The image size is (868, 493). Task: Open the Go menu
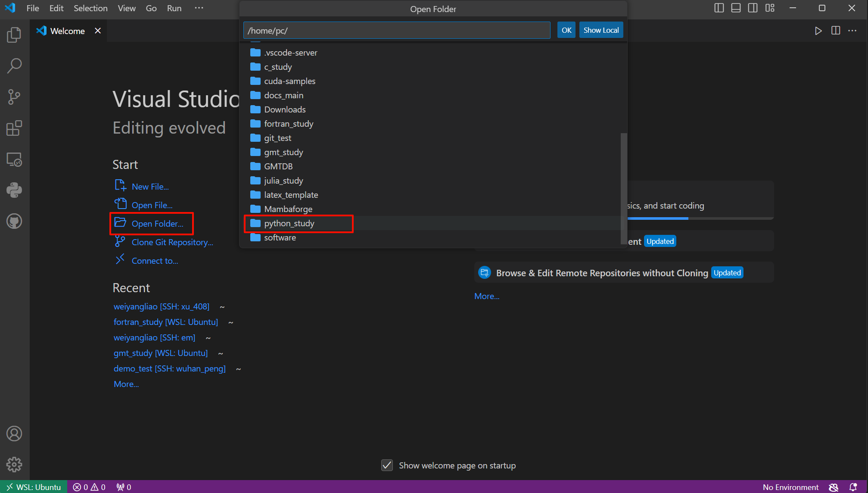tap(151, 8)
